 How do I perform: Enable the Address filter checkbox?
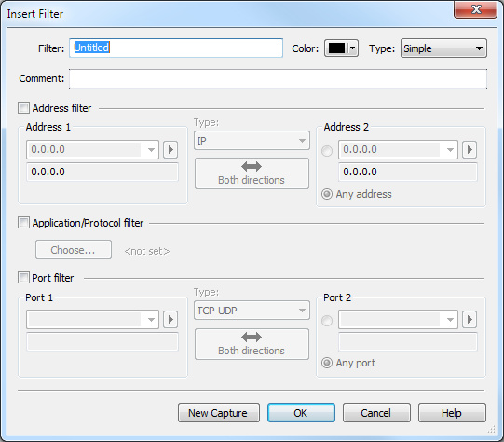(23, 108)
